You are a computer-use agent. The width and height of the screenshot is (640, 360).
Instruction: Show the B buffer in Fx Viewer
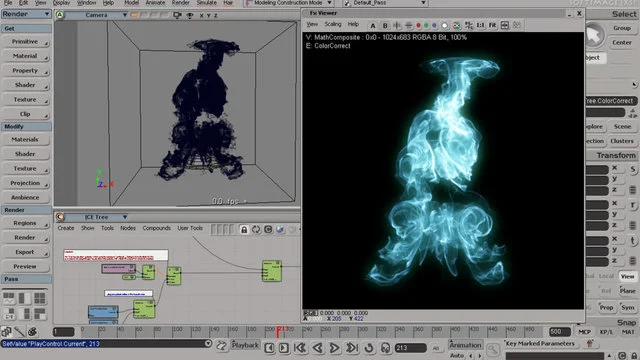click(385, 25)
